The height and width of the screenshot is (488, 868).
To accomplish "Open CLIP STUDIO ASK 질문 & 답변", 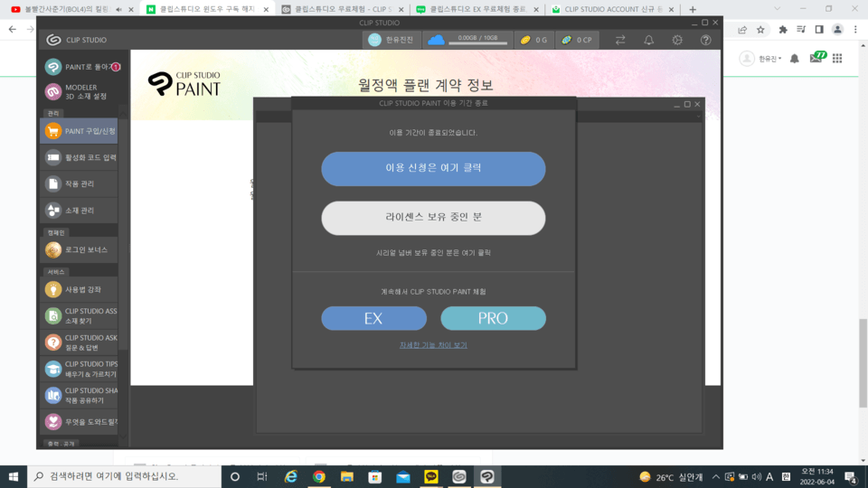I will (80, 343).
